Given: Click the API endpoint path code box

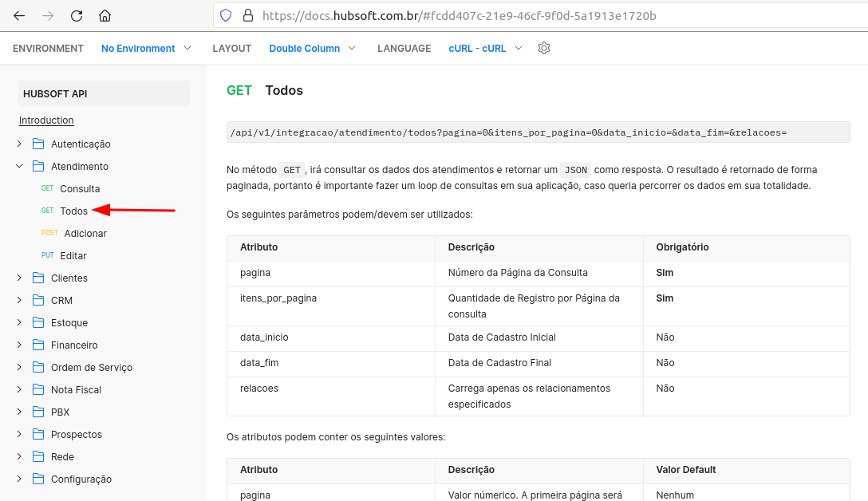Looking at the screenshot, I should tap(538, 132).
